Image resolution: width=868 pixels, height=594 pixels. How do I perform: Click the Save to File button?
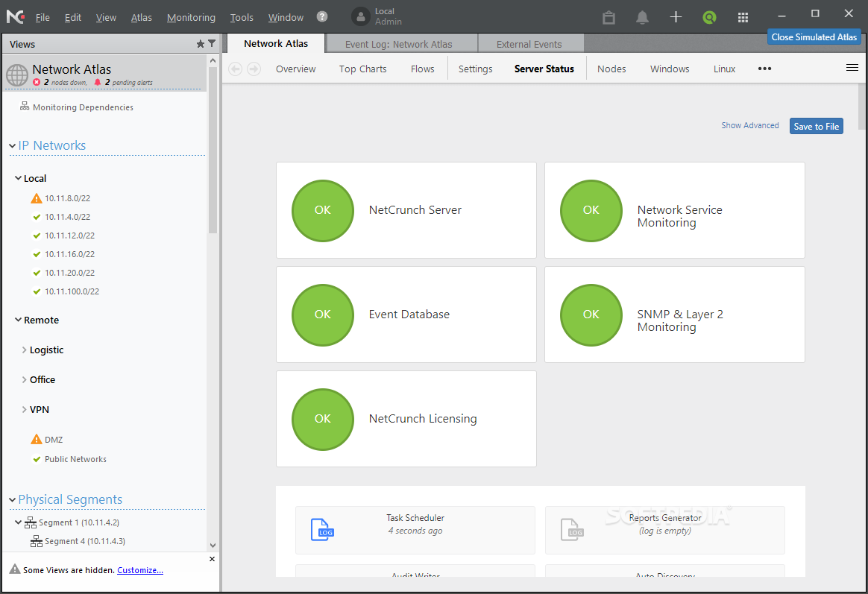816,126
